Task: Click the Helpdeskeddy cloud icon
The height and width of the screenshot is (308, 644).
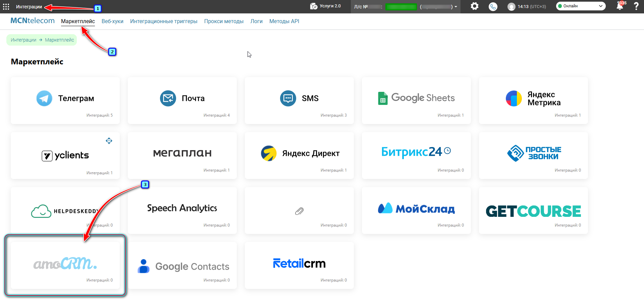Action: 41,211
